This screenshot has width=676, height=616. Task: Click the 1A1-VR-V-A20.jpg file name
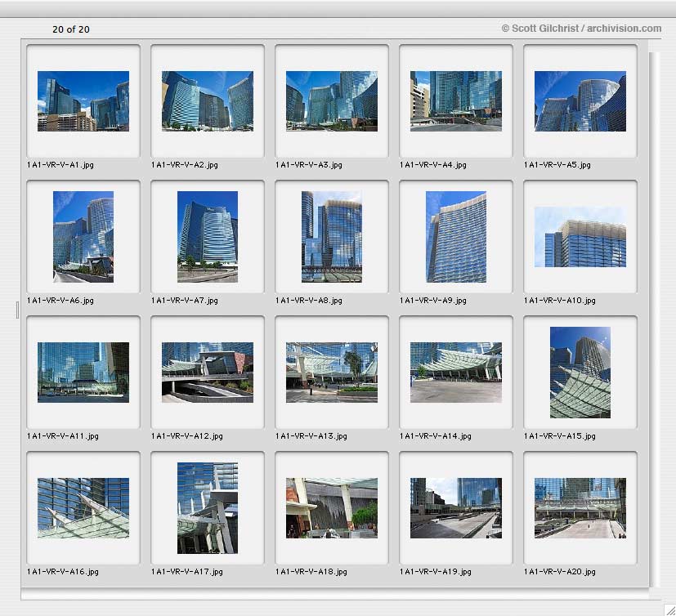tap(560, 572)
